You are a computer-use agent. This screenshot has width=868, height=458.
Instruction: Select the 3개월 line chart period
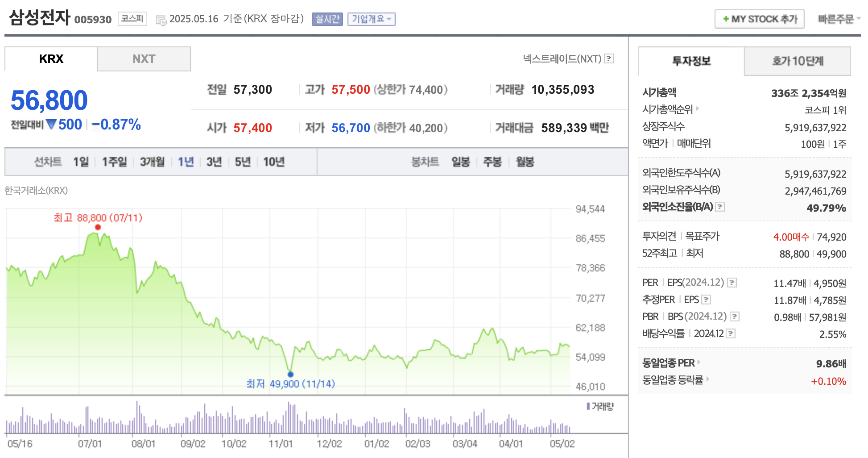pos(153,162)
